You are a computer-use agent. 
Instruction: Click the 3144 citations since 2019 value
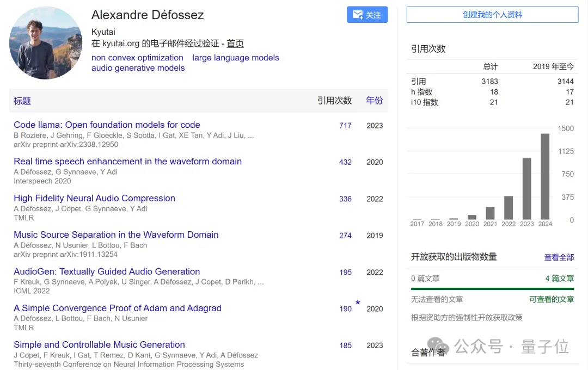(x=566, y=82)
